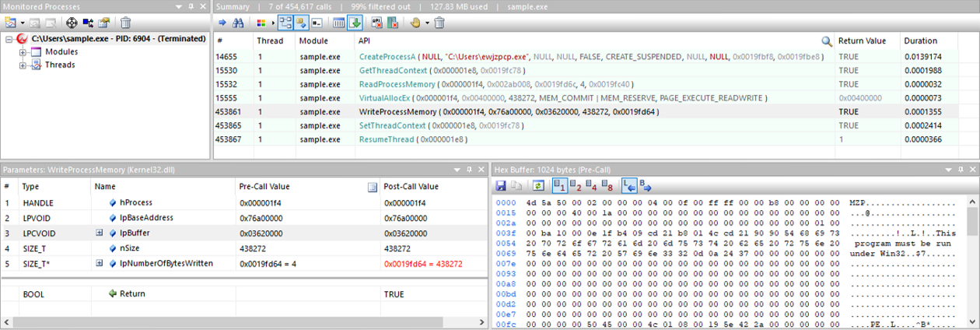Refresh the hex buffer view
This screenshot has height=330, width=980.
(538, 186)
